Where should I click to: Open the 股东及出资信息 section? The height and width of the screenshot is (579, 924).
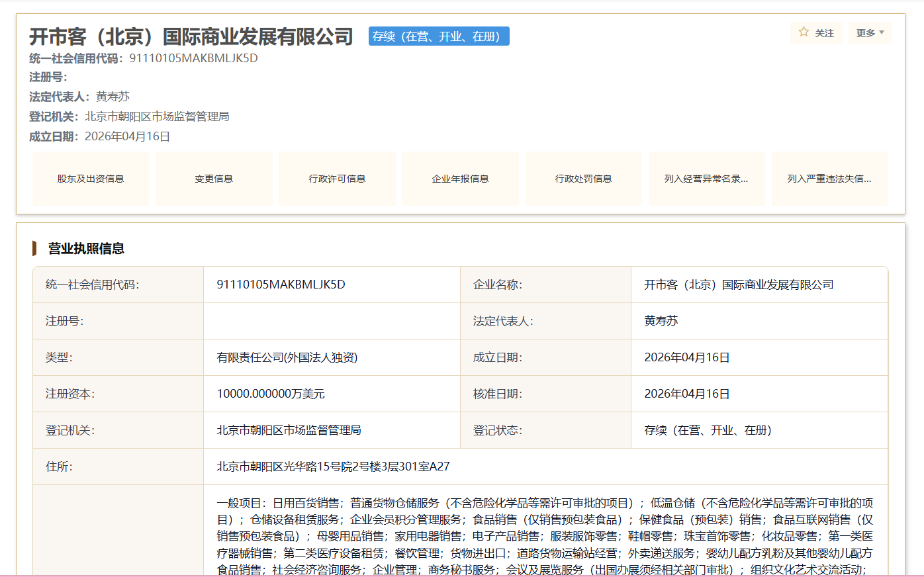coord(91,178)
